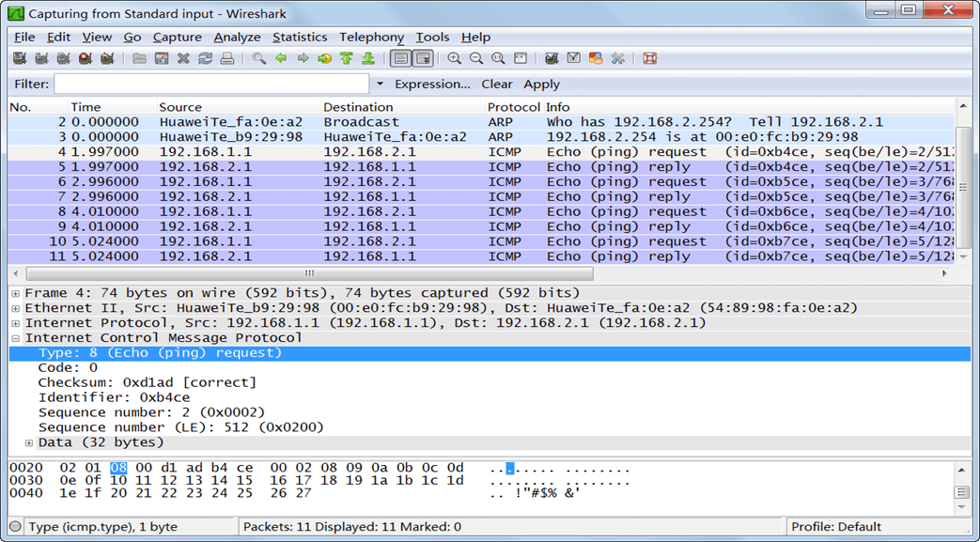This screenshot has height=542, width=980.
Task: Open the Preferences tools icon
Action: tap(617, 58)
